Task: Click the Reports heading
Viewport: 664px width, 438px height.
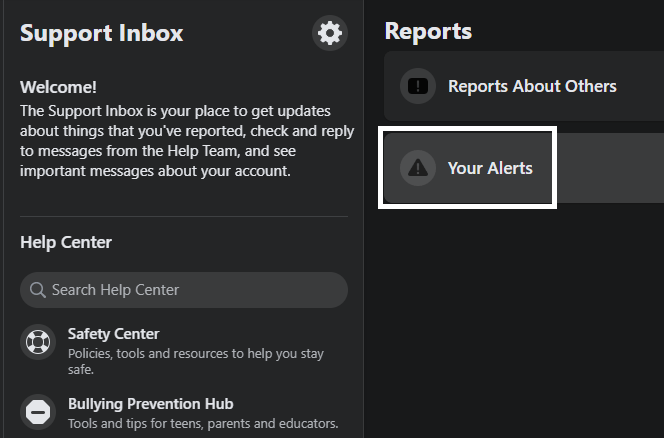Action: (428, 31)
